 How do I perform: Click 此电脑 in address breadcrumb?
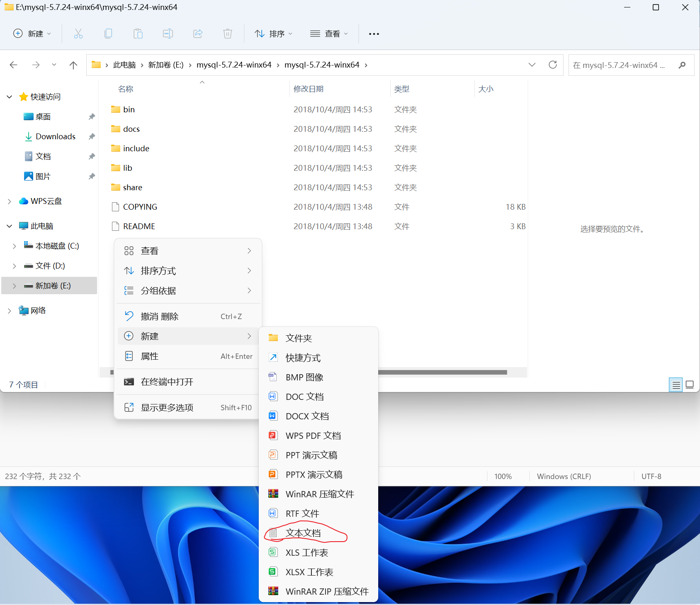124,65
